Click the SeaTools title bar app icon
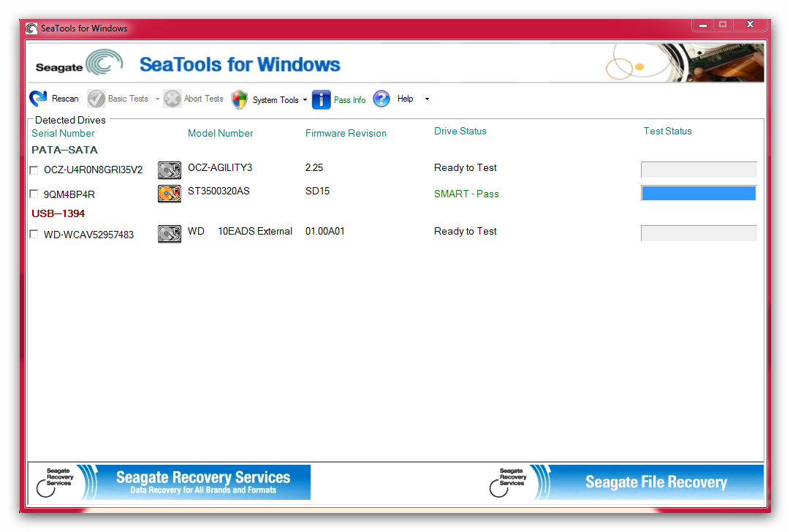 pos(31,28)
